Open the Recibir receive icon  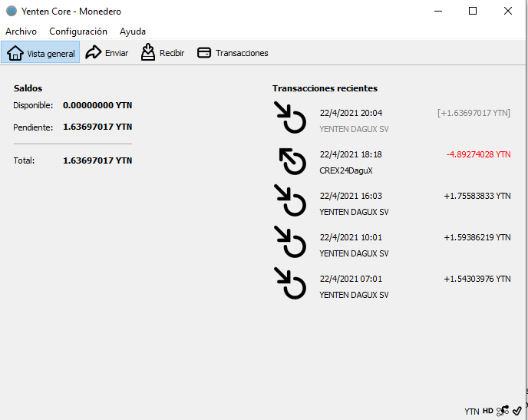(148, 53)
